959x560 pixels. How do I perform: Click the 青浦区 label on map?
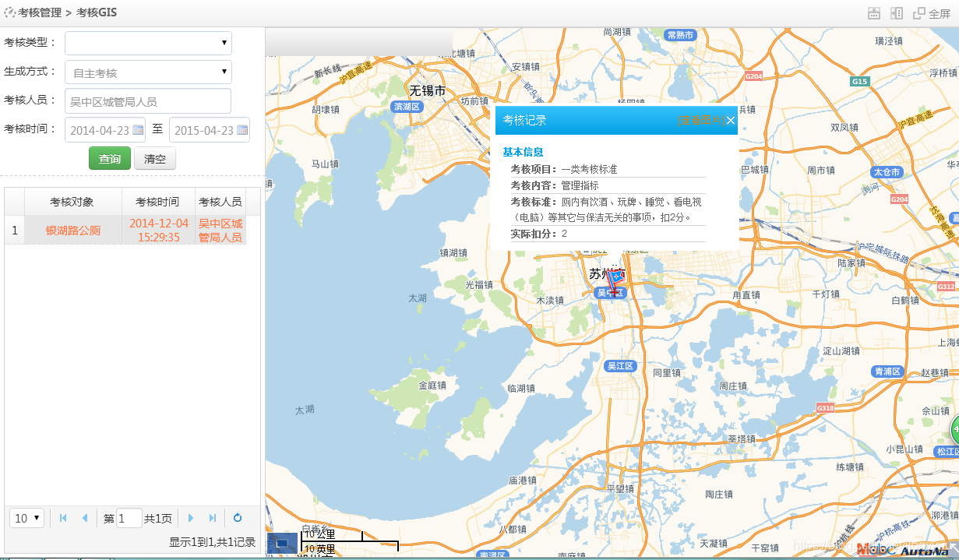tap(887, 372)
